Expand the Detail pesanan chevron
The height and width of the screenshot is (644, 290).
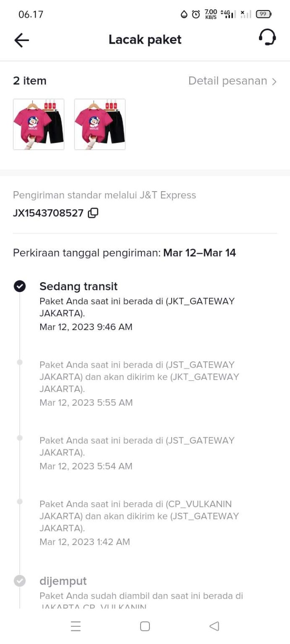point(275,80)
